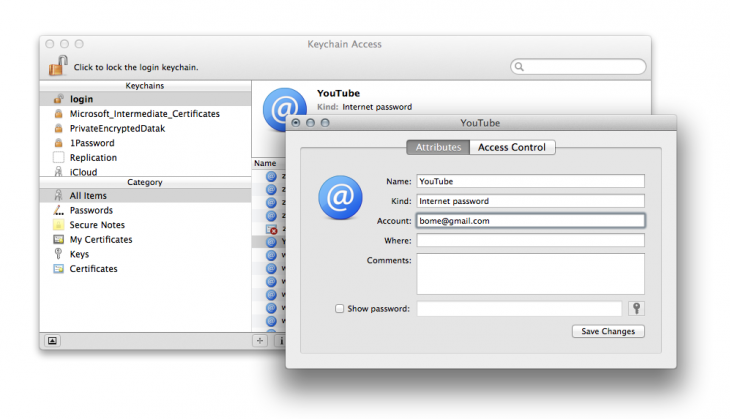The width and height of the screenshot is (730, 419).
Task: Select the iCloud keychain
Action: point(145,171)
